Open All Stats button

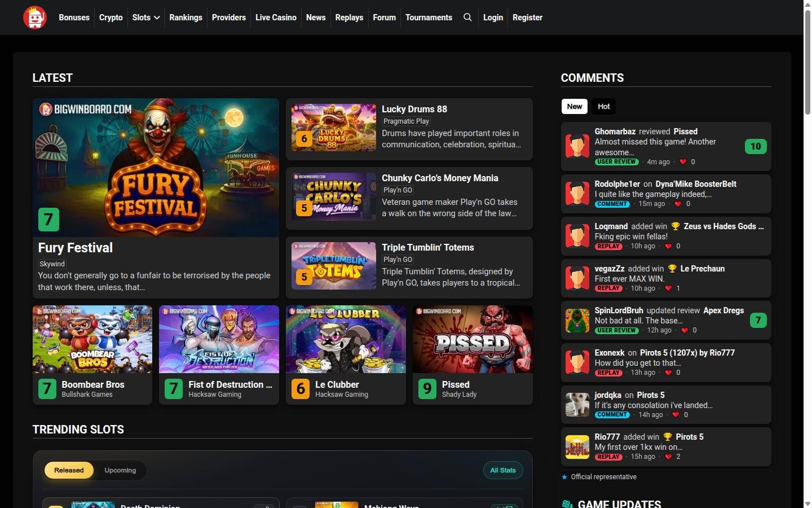pyautogui.click(x=503, y=470)
